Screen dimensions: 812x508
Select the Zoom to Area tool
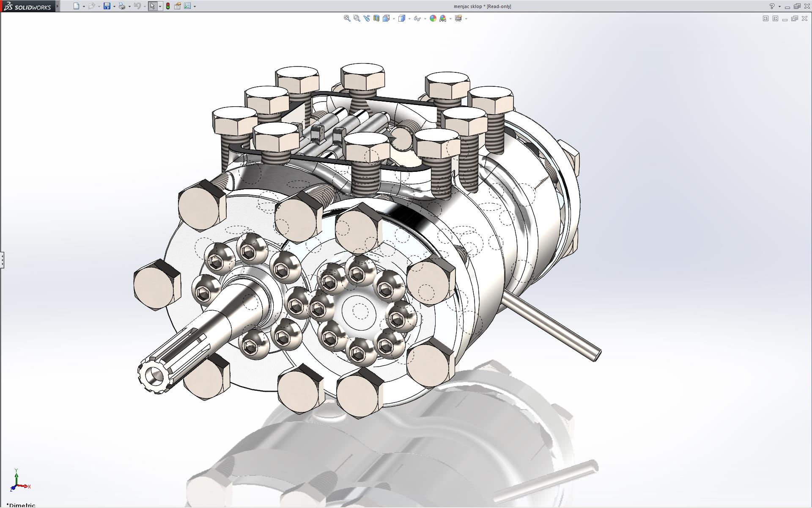[357, 18]
